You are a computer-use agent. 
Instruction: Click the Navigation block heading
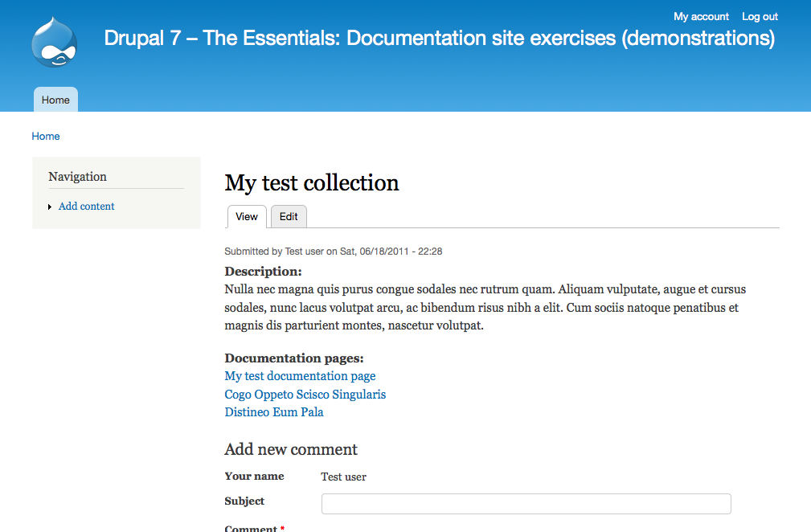[x=77, y=177]
